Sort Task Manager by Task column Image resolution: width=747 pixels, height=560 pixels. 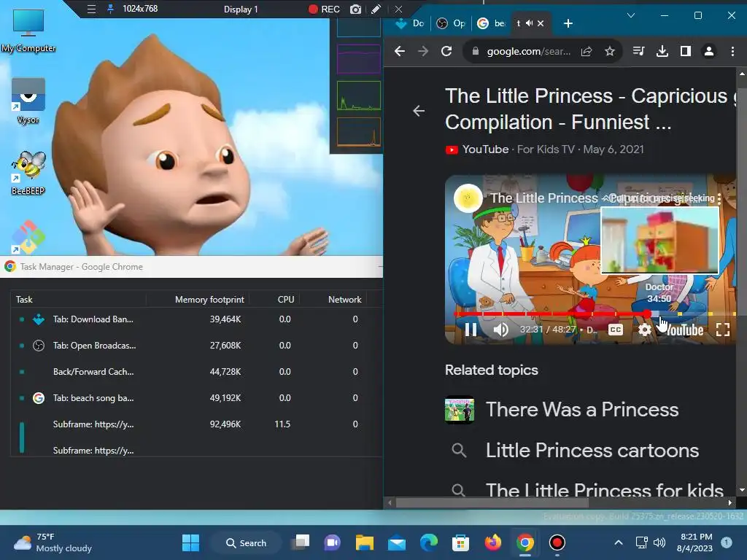(x=24, y=300)
